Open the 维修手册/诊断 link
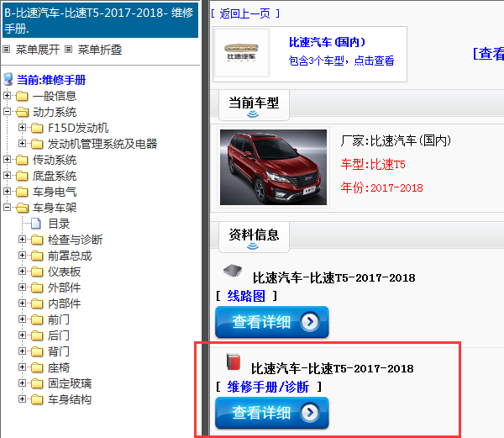This screenshot has width=504, height=438. point(268,387)
